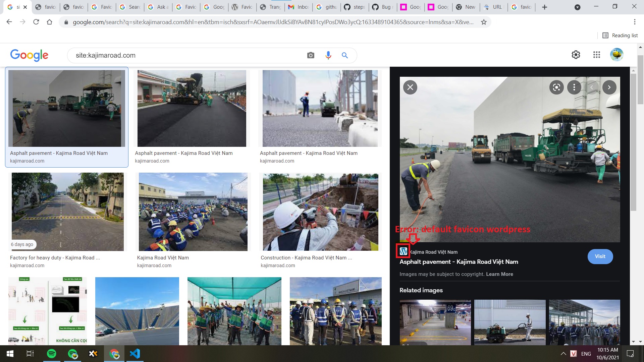Open third asphalt pavement worker image

click(320, 108)
